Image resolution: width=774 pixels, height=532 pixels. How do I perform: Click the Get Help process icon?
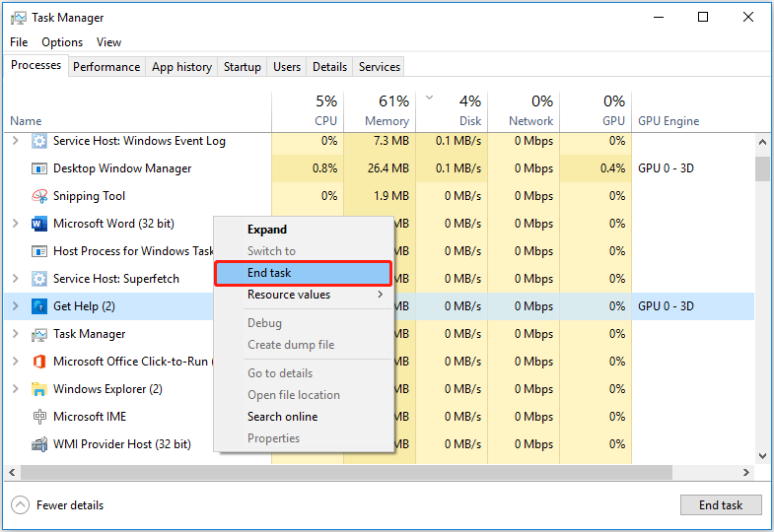[39, 306]
